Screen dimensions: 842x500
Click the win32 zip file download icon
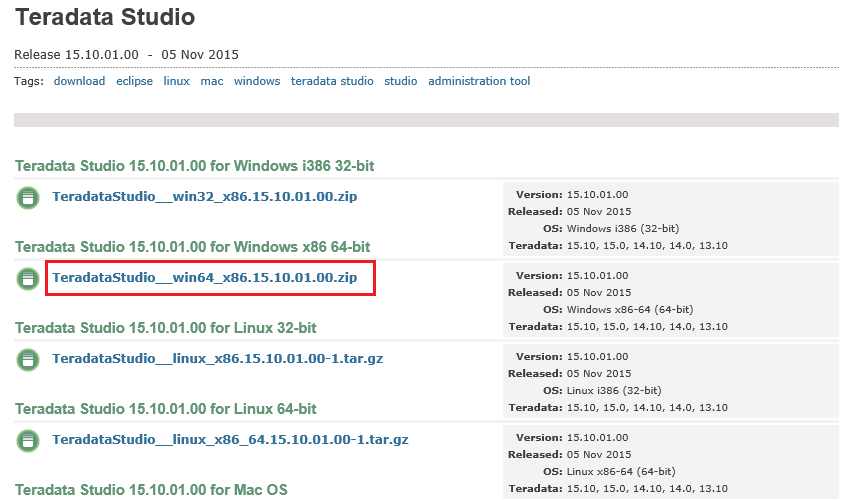coord(28,198)
